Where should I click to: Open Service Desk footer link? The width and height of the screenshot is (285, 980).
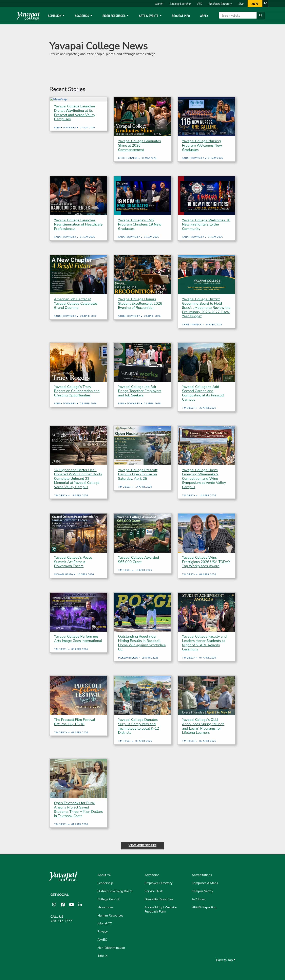pos(153,891)
